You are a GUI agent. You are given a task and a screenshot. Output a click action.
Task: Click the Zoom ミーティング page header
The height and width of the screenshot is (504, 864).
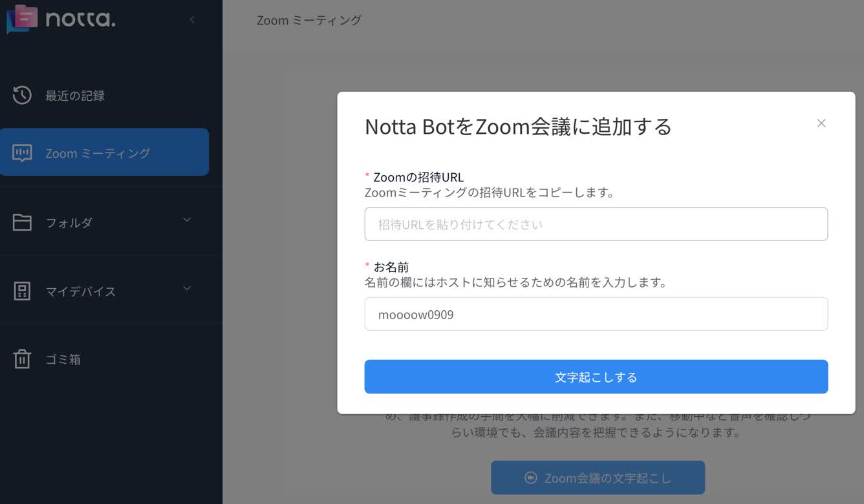(x=309, y=20)
